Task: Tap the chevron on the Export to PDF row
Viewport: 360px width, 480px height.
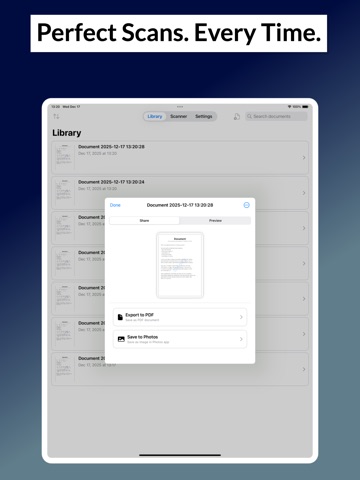Action: pos(241,317)
